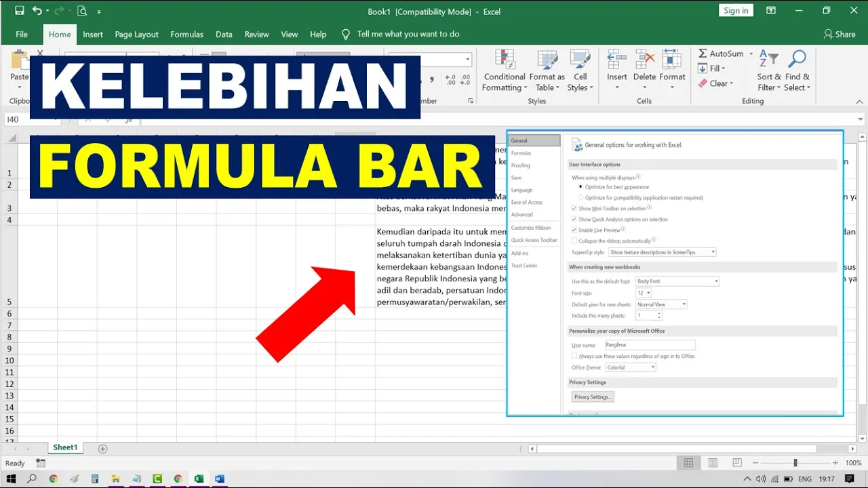Click the AutoSum sigma icon

pos(703,54)
